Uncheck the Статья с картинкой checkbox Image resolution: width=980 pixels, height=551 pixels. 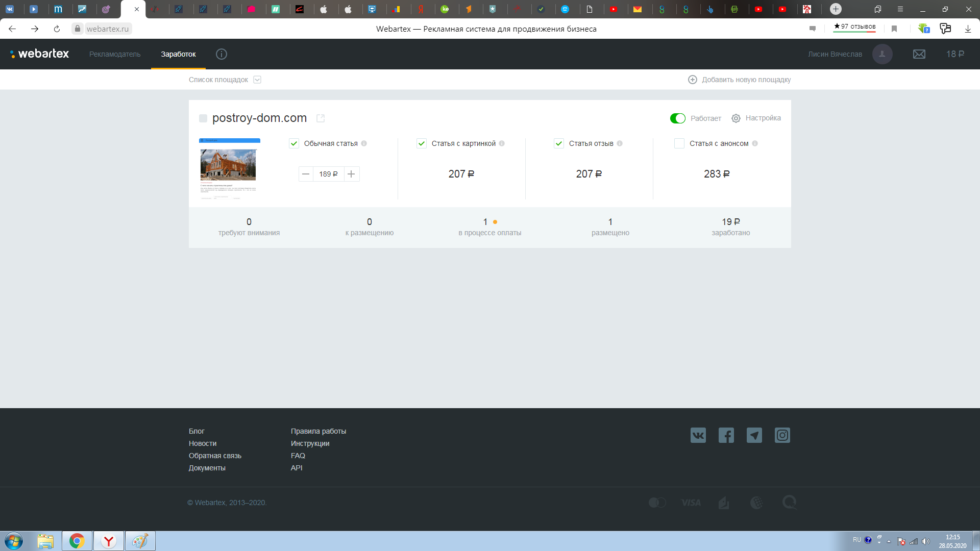click(x=422, y=143)
